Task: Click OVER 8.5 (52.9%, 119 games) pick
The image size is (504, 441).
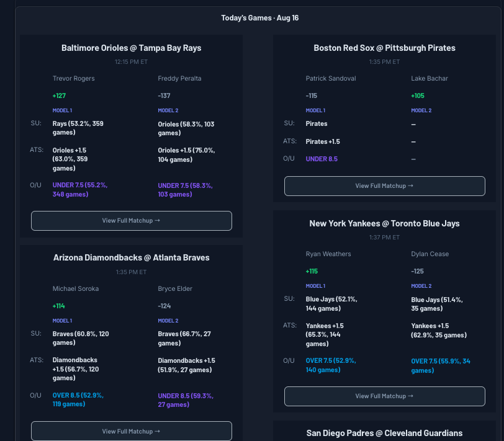Action: [x=78, y=399]
